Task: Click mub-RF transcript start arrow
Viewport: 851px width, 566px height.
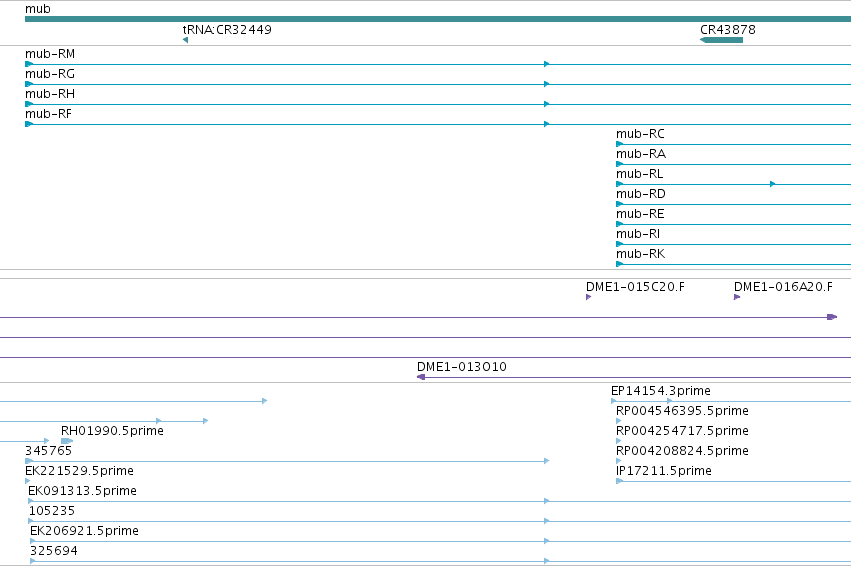Action: (x=29, y=124)
